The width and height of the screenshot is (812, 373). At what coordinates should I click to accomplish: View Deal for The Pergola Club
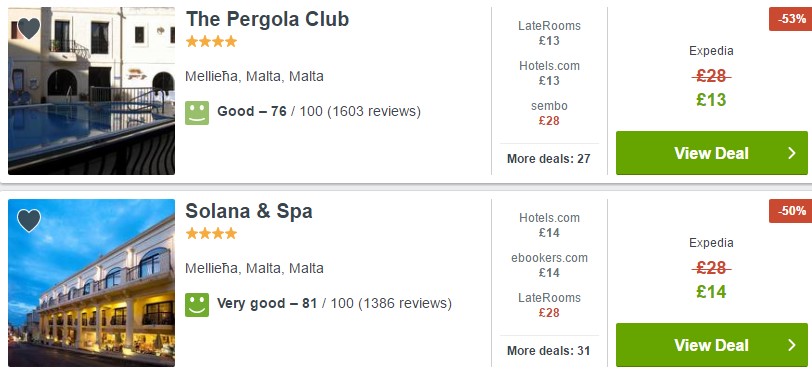[x=712, y=153]
